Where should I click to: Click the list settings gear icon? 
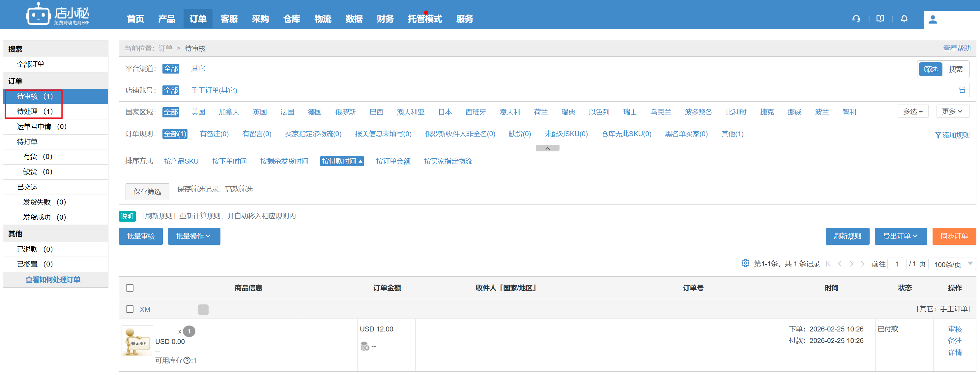pyautogui.click(x=745, y=263)
